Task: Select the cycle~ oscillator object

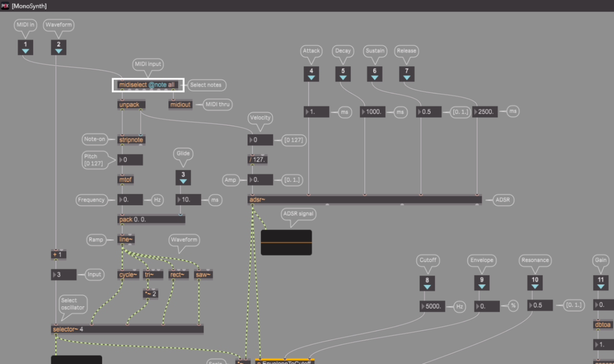Action: (129, 275)
